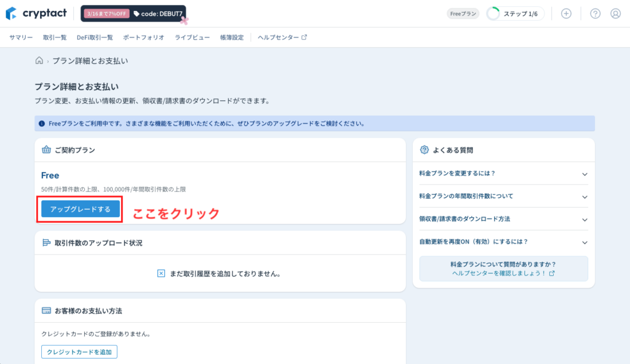
Task: Open the account profile icon
Action: click(615, 12)
